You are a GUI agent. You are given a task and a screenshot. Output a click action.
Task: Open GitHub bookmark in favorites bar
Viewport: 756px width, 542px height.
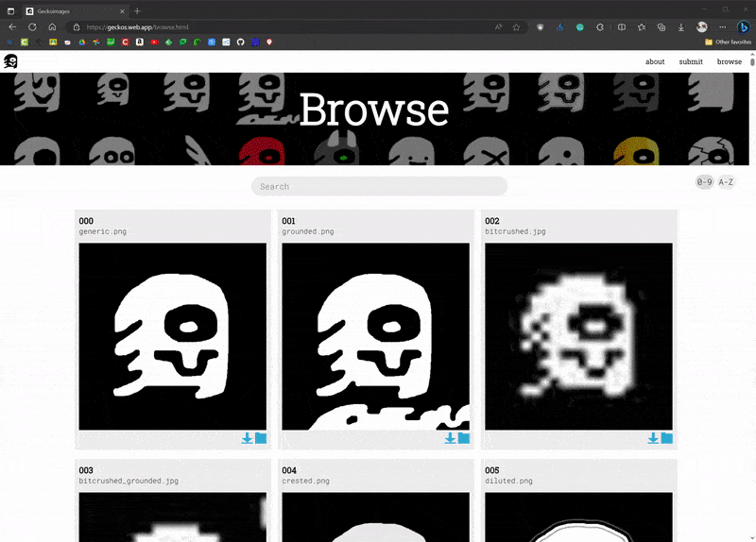[241, 42]
